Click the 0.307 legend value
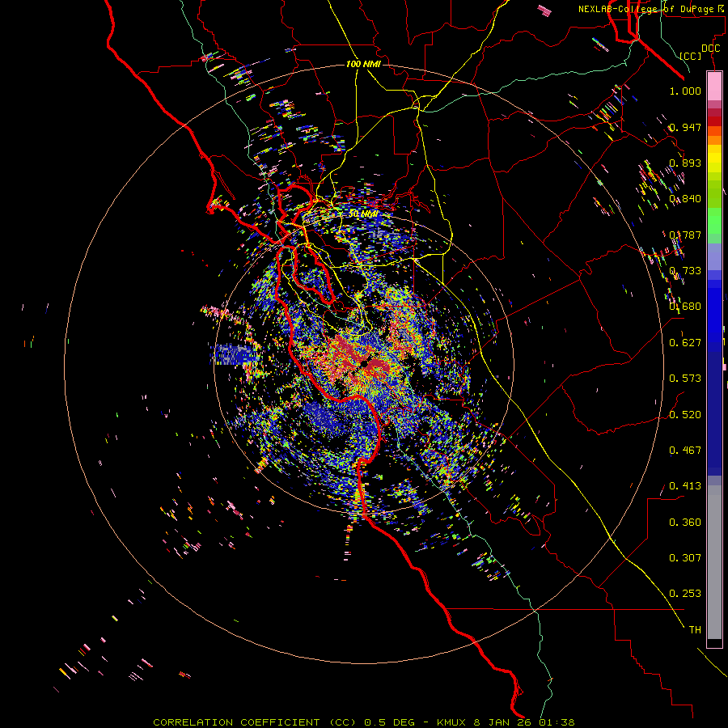The image size is (728, 728). pyautogui.click(x=685, y=558)
